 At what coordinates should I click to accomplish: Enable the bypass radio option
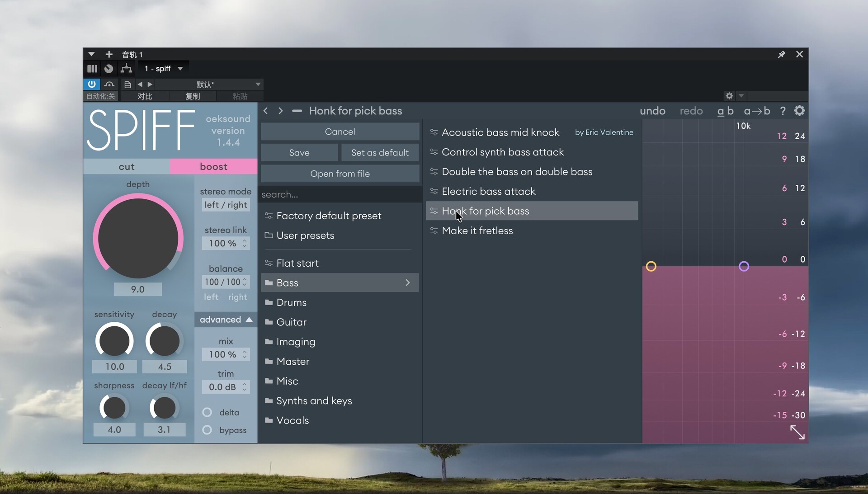pyautogui.click(x=207, y=430)
